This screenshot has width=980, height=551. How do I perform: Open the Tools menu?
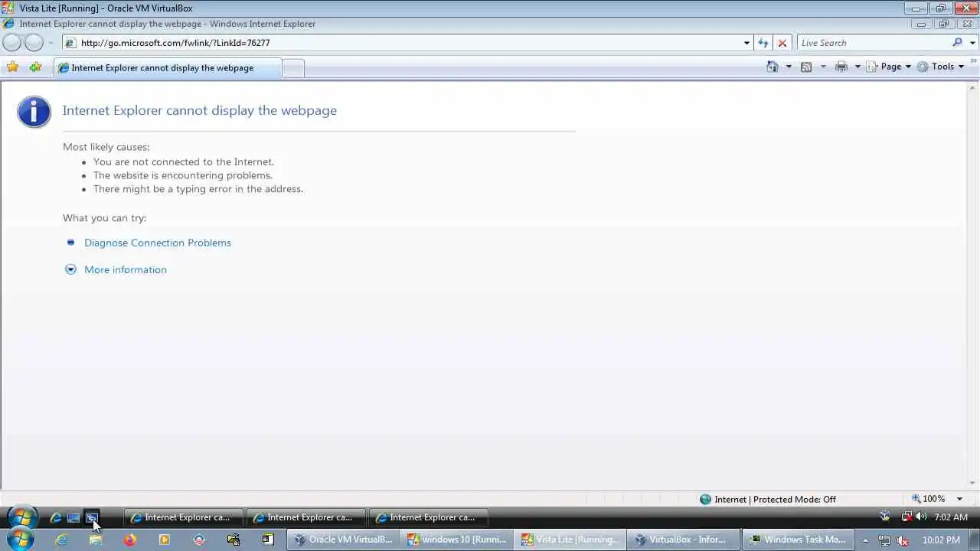941,67
